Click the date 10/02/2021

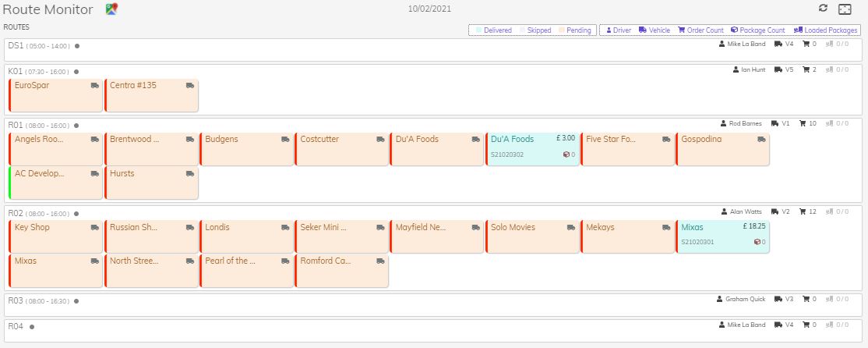[x=429, y=9]
